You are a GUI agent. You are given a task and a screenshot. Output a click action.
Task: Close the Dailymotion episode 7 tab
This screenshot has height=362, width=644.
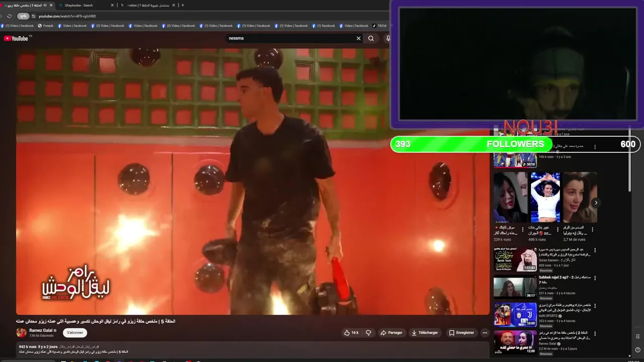174,5
